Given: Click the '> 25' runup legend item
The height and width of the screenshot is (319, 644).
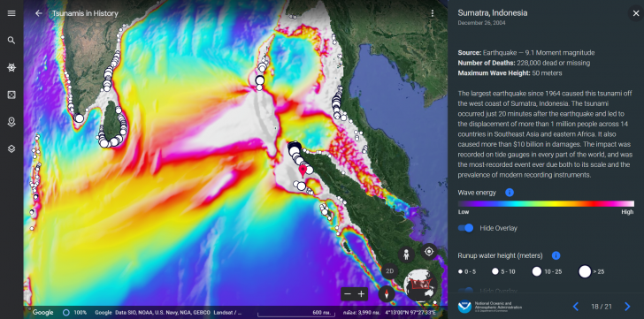Looking at the screenshot, I should pos(592,271).
